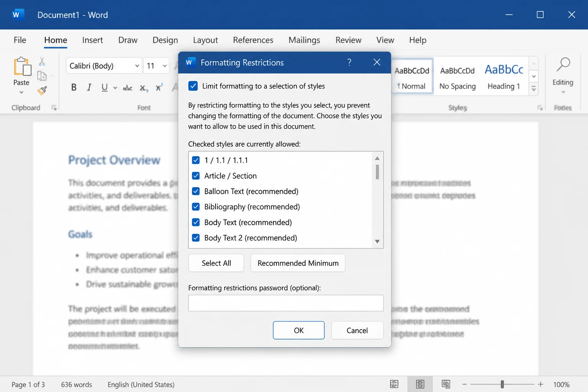Switch to the Design tab
This screenshot has height=392, width=588.
165,40
